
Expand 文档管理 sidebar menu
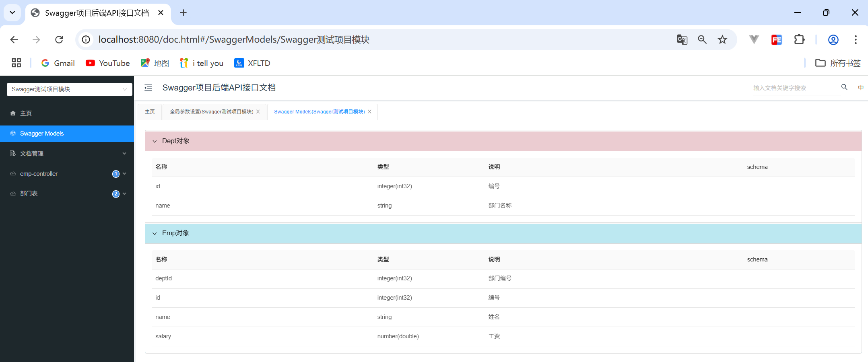pos(67,154)
